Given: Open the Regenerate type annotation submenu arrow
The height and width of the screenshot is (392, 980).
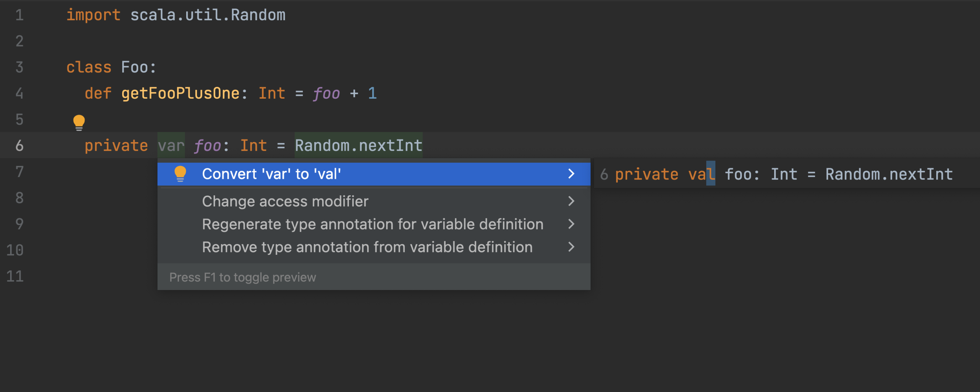Looking at the screenshot, I should [571, 224].
